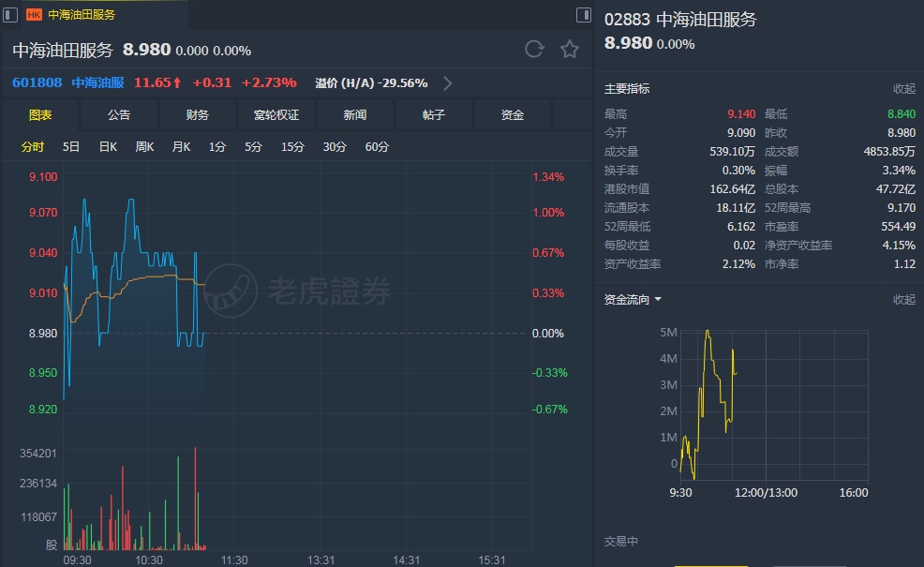Select the 15分 chart interval
This screenshot has width=924, height=567.
(x=292, y=147)
